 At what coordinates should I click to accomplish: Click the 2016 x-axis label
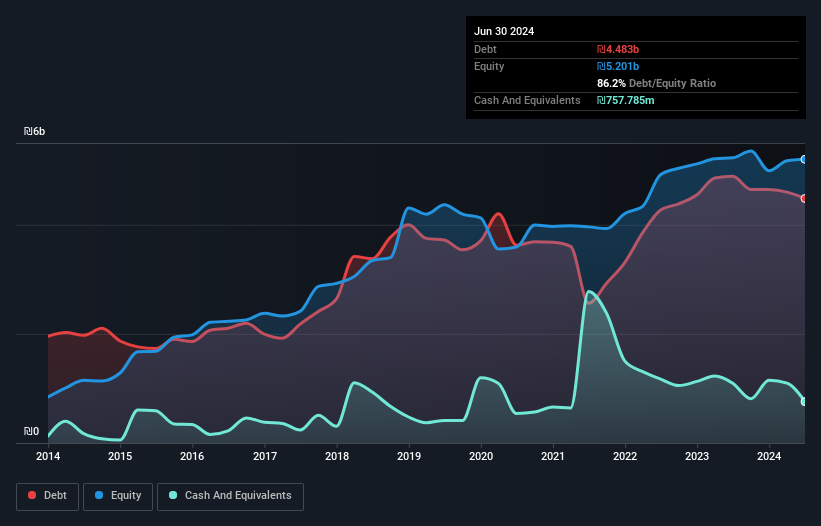(x=192, y=456)
